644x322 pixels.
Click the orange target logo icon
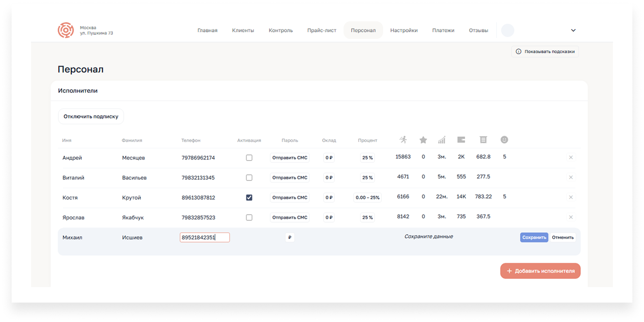pyautogui.click(x=66, y=30)
